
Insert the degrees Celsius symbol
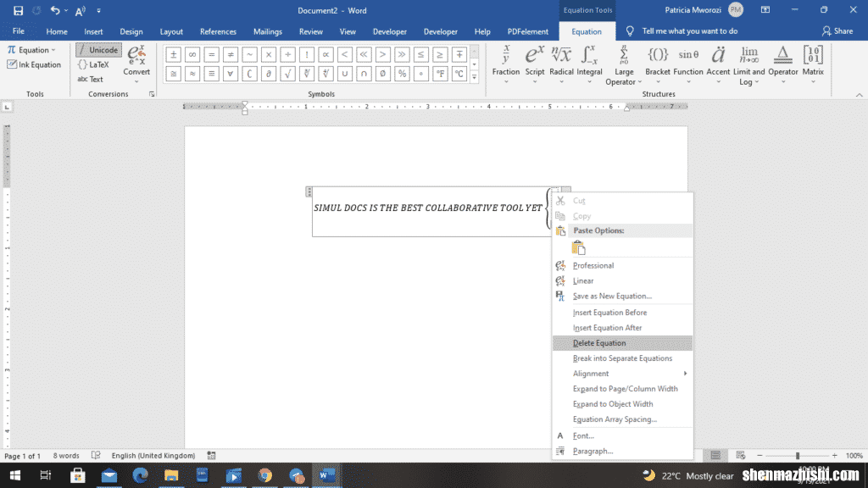(459, 73)
